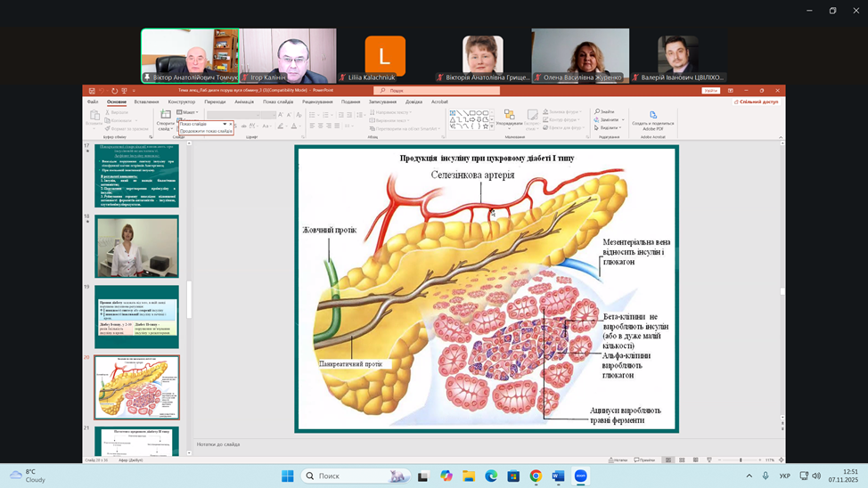The image size is (868, 488).
Task: Open the Insert ribbon tab
Action: tap(146, 102)
